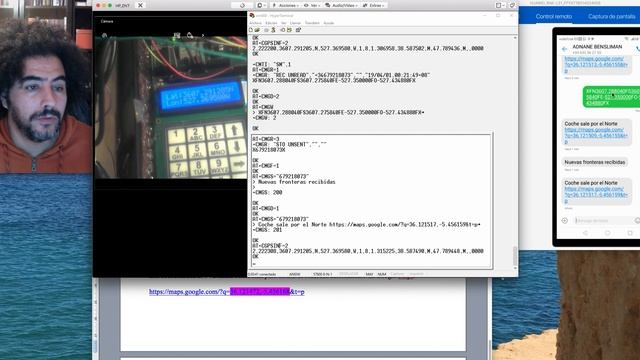Tap the Android home navigation button
640x360 pixels.
(x=607, y=233)
